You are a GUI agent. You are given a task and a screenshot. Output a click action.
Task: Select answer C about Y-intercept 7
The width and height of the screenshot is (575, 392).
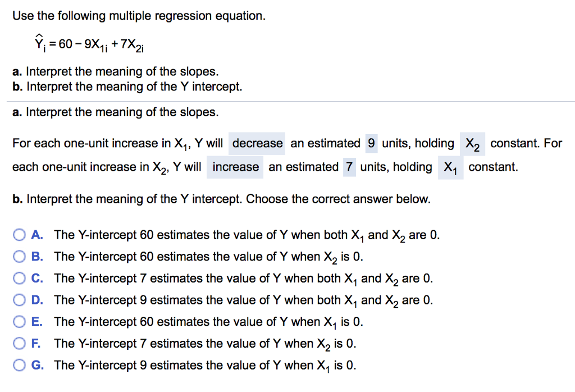tap(19, 279)
